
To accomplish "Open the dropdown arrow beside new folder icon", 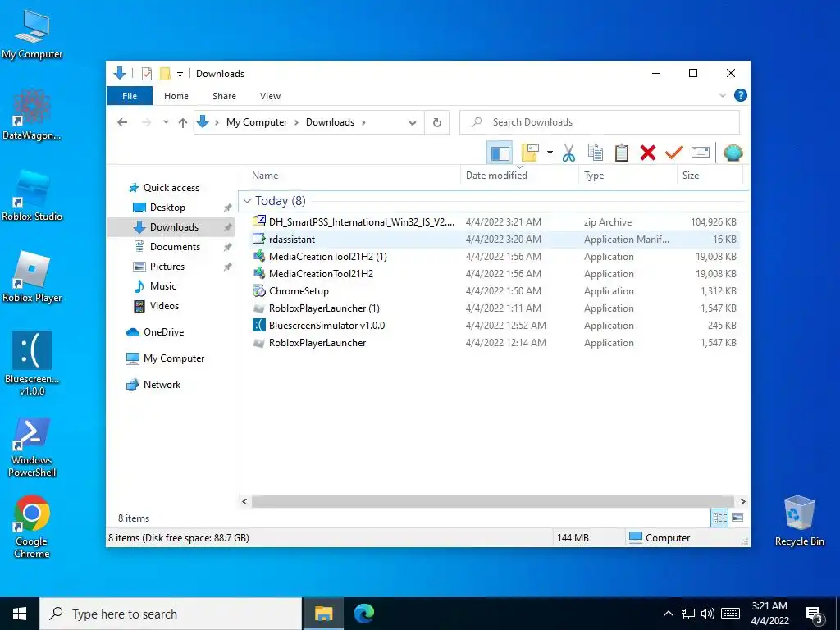I will click(x=550, y=153).
